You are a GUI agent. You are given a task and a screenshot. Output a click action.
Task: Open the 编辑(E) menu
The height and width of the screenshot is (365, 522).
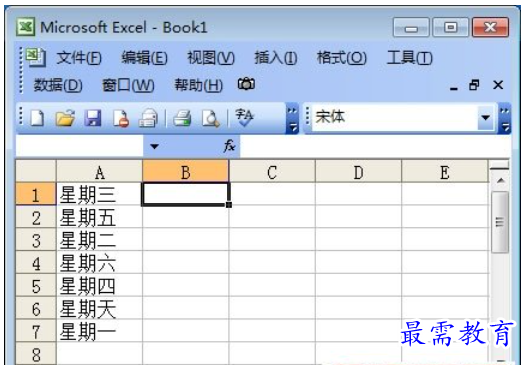144,58
